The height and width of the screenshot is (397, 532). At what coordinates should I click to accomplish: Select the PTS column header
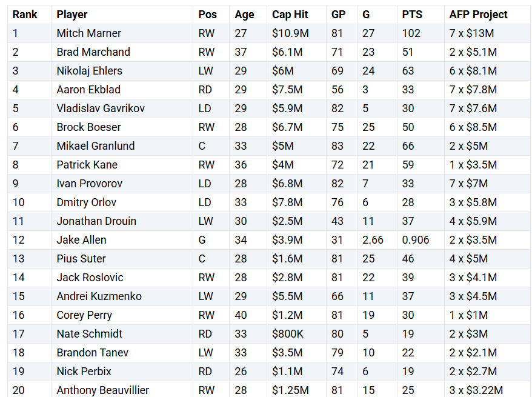pos(412,15)
